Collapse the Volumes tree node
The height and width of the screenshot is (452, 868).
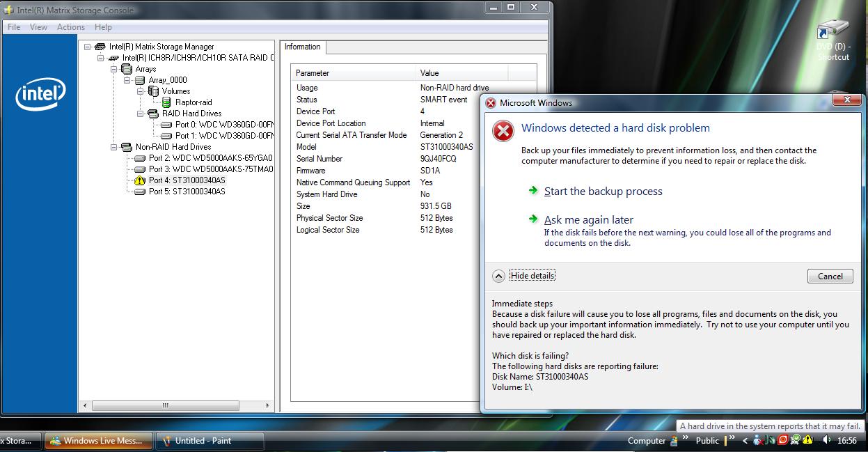pyautogui.click(x=141, y=91)
